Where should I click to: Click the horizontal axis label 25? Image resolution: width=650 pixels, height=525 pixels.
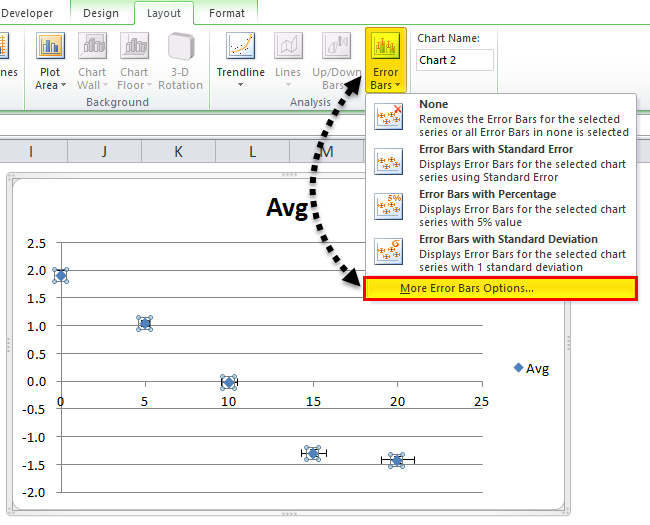[481, 401]
